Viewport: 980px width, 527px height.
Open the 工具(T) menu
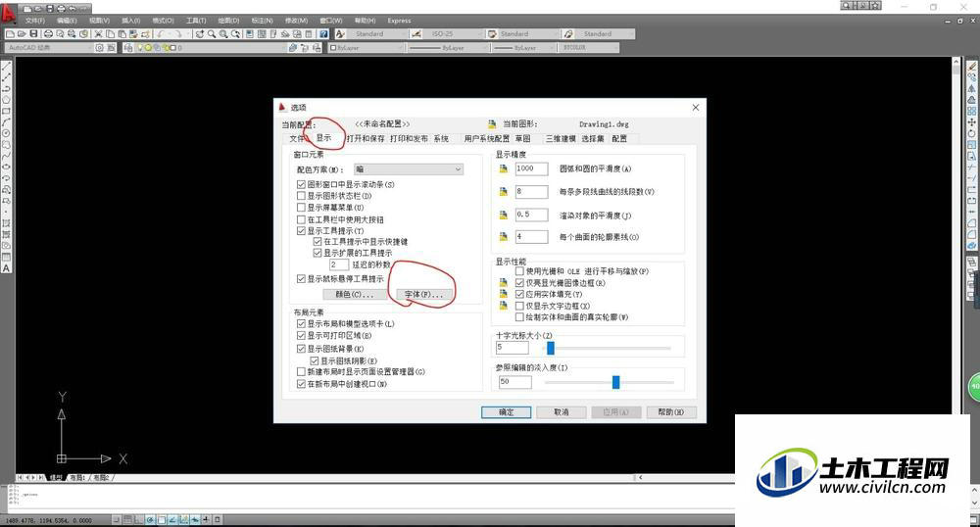point(196,21)
